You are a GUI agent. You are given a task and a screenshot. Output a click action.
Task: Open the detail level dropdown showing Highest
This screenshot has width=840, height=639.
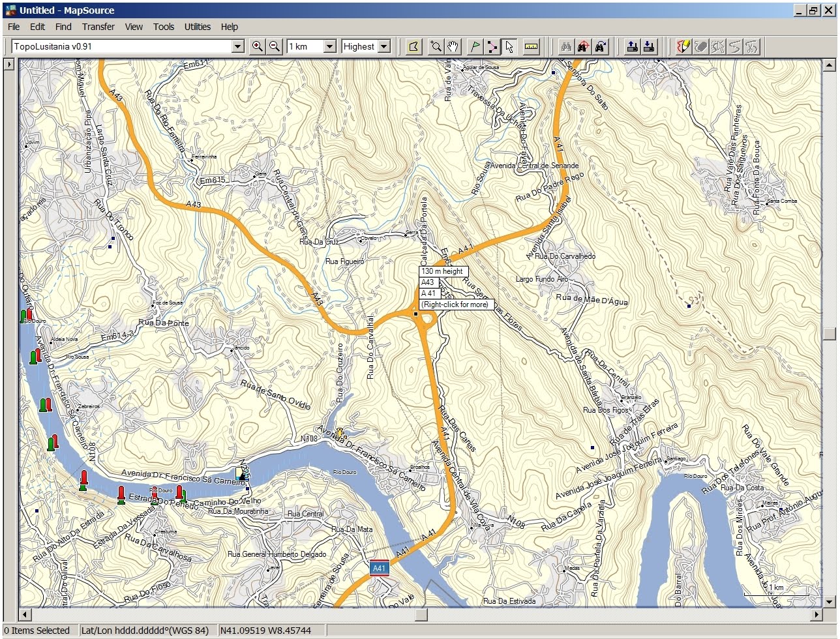click(x=383, y=46)
